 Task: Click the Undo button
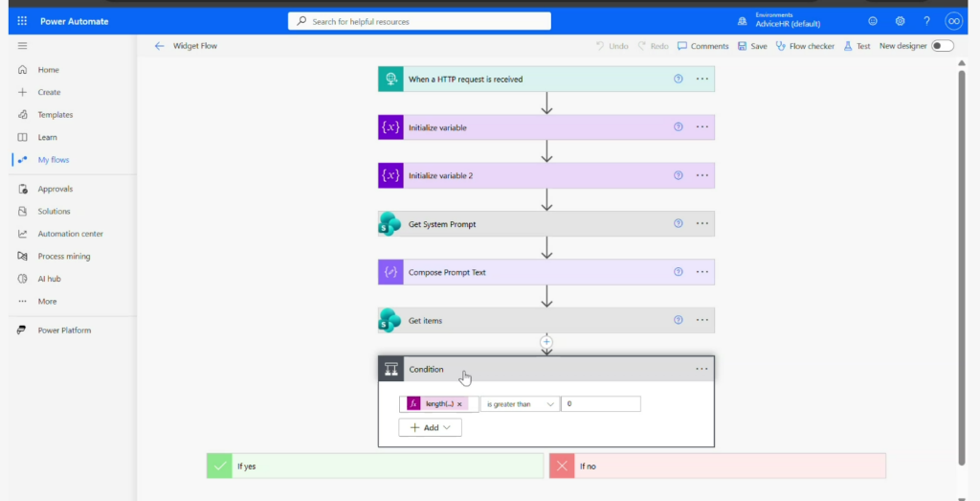[612, 46]
